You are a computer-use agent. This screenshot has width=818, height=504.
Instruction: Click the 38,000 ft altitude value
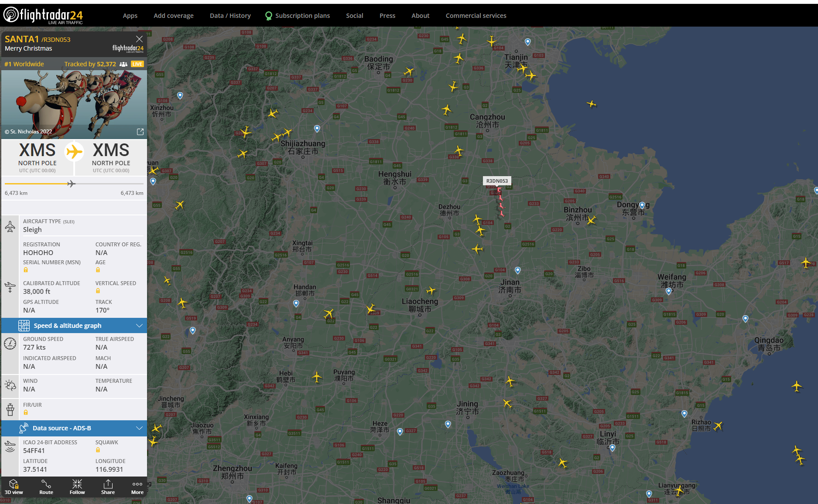click(37, 292)
